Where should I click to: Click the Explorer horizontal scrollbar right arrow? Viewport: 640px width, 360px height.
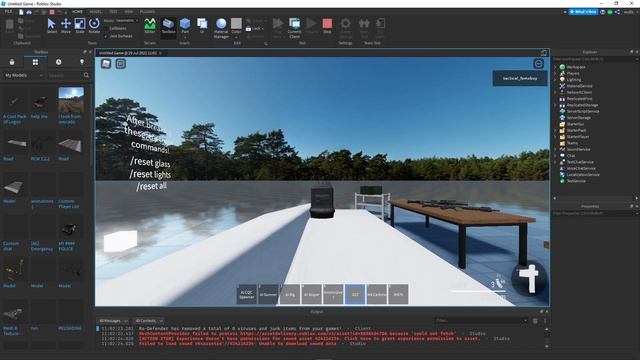tap(636, 198)
